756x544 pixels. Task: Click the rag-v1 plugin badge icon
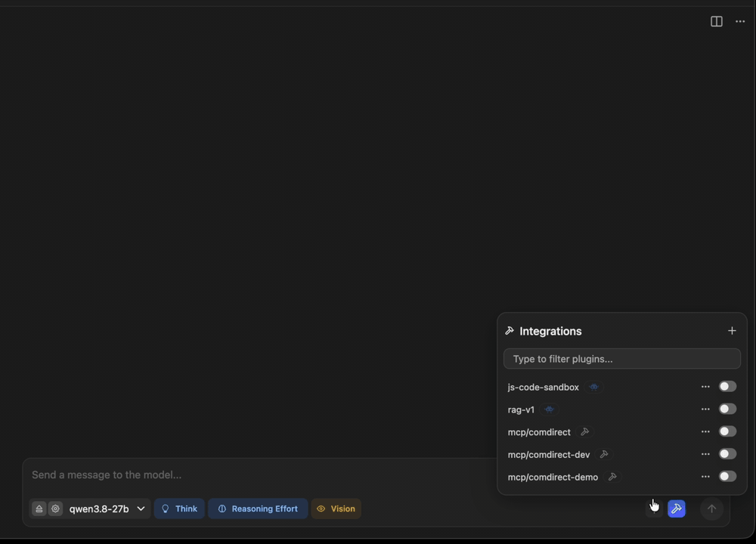(549, 410)
